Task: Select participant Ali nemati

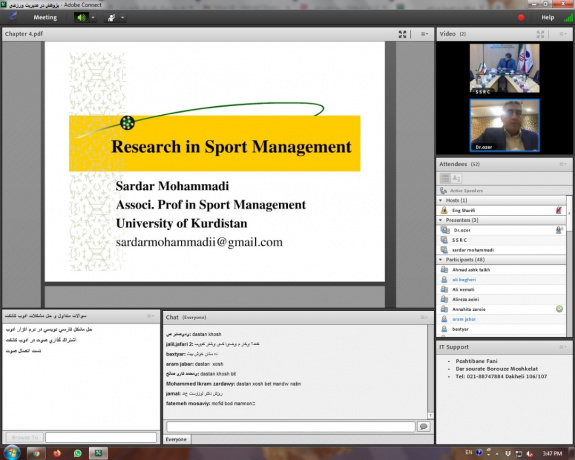Action: (501, 289)
